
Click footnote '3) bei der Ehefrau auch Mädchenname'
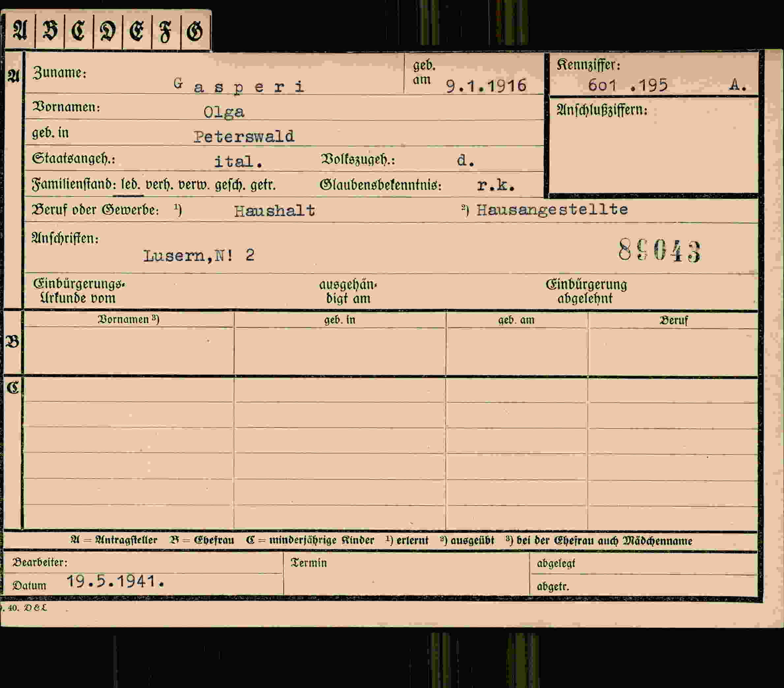point(599,541)
